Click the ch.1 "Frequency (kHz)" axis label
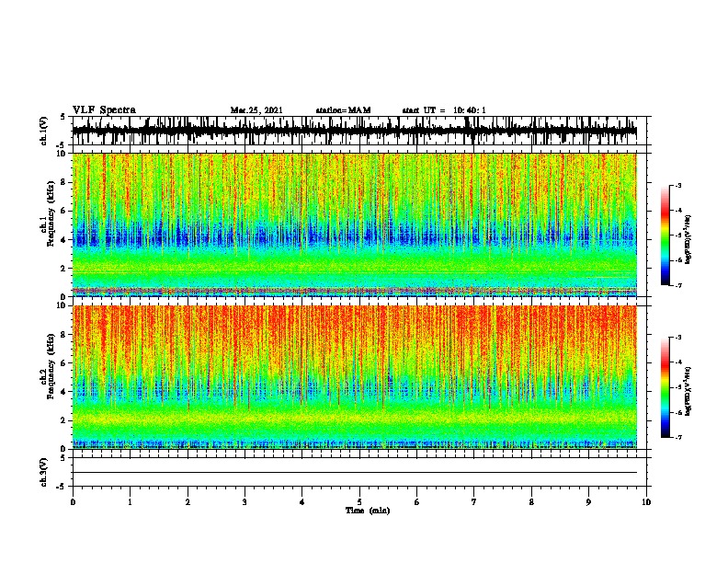728x563 pixels. point(51,214)
